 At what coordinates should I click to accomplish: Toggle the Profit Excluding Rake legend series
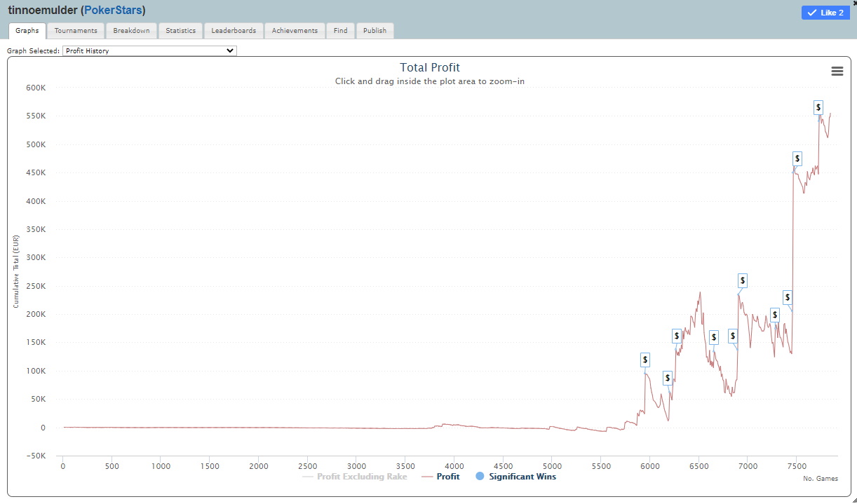(x=355, y=477)
